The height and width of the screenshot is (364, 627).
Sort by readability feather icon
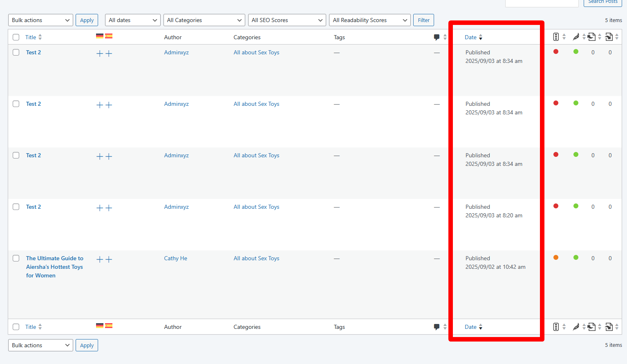coord(576,37)
